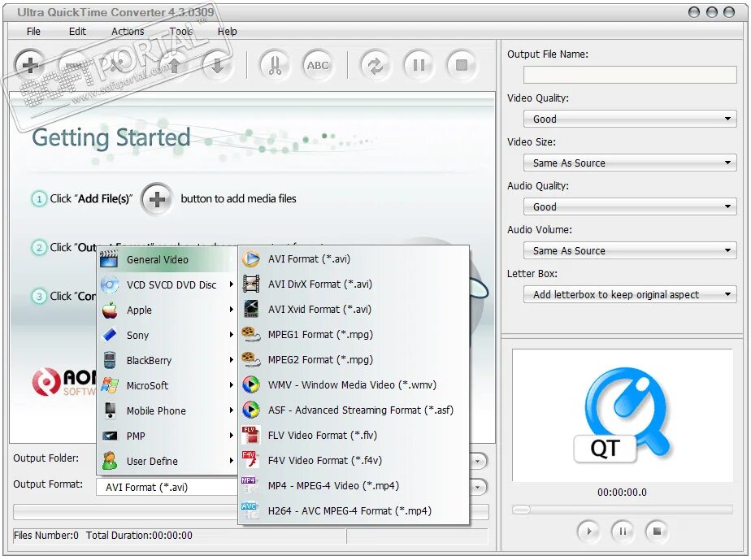Click the convert arrows toolbar button
This screenshot has height=560, width=751.
tap(375, 65)
